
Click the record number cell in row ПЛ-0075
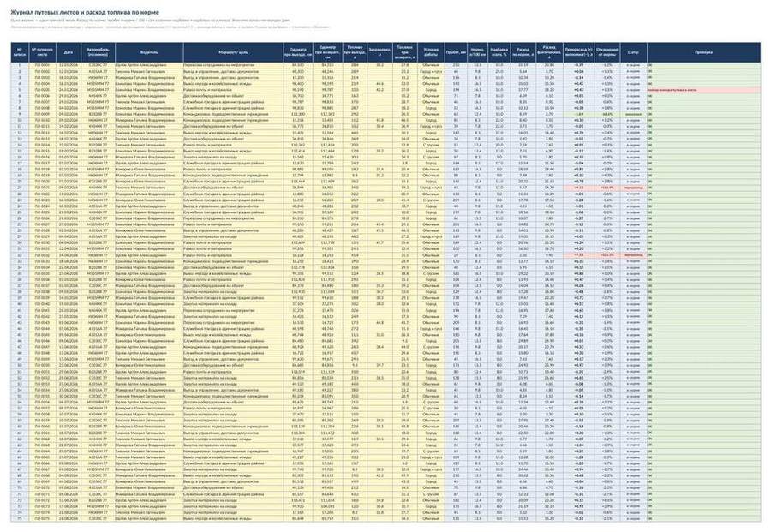pos(20,518)
